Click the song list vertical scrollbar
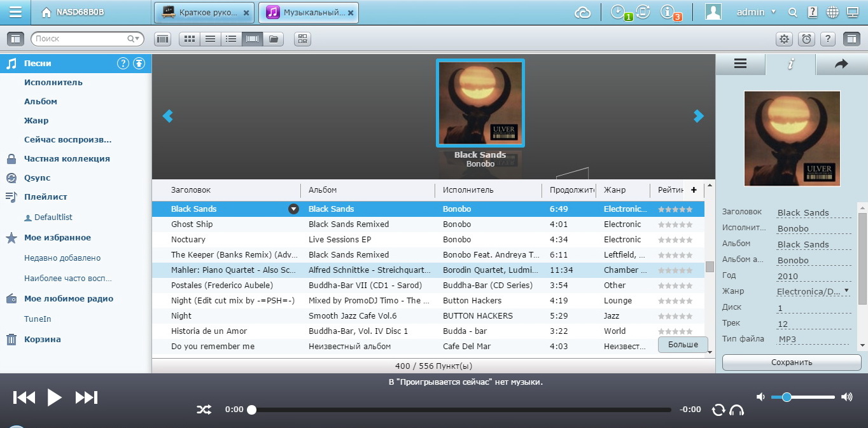The width and height of the screenshot is (868, 428). [x=710, y=267]
